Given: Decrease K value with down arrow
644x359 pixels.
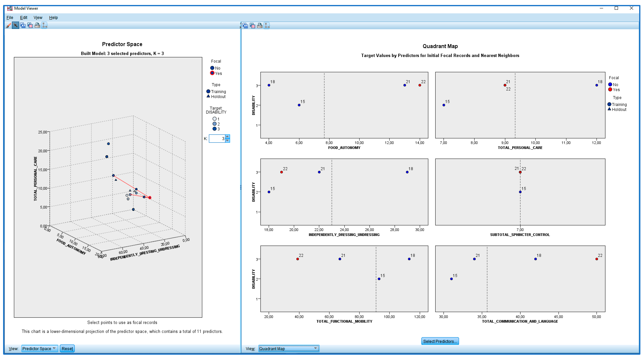Looking at the screenshot, I should (x=228, y=141).
